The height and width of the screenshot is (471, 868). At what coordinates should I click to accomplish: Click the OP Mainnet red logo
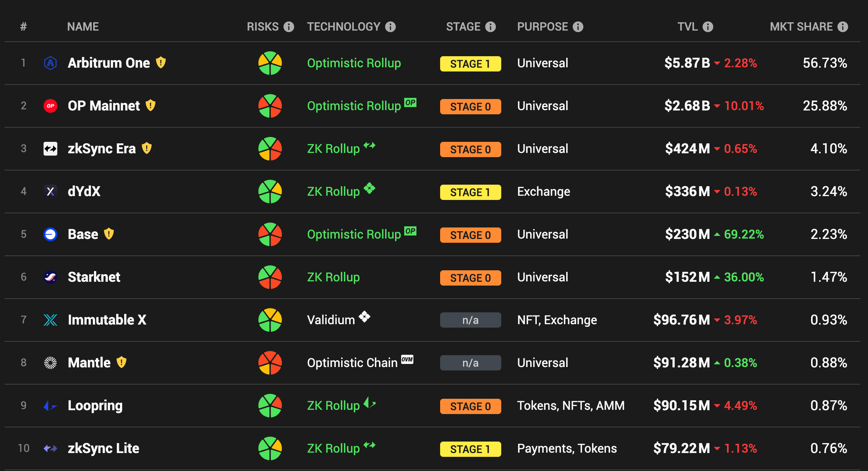coord(50,106)
